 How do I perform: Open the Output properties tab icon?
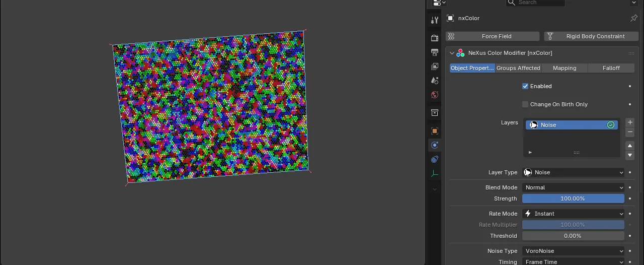[435, 52]
